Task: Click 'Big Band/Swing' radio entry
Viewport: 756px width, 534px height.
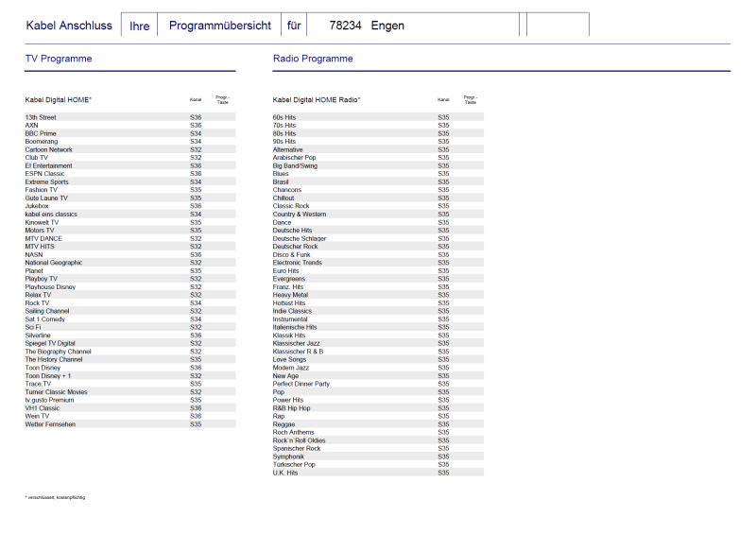Action: point(378,166)
